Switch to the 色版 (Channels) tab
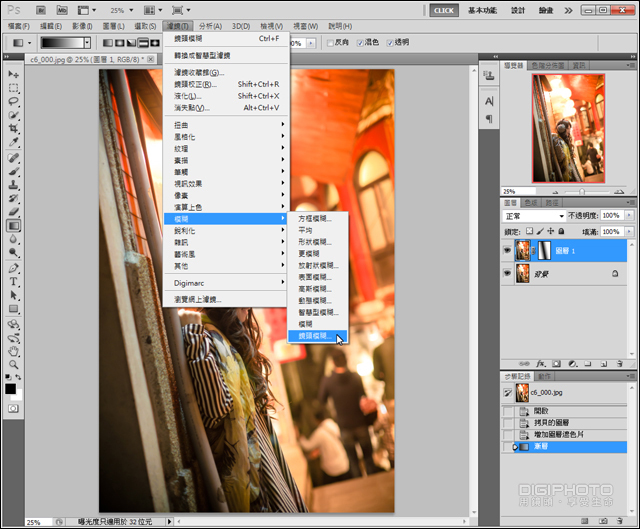This screenshot has width=640, height=529. pos(531,202)
